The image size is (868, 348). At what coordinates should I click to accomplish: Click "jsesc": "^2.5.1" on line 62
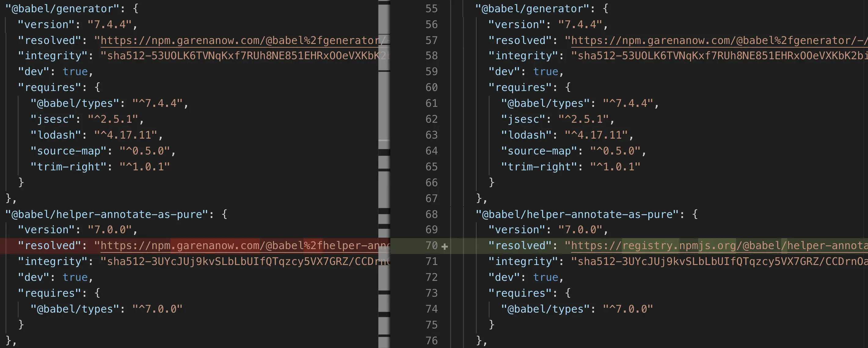click(x=555, y=119)
